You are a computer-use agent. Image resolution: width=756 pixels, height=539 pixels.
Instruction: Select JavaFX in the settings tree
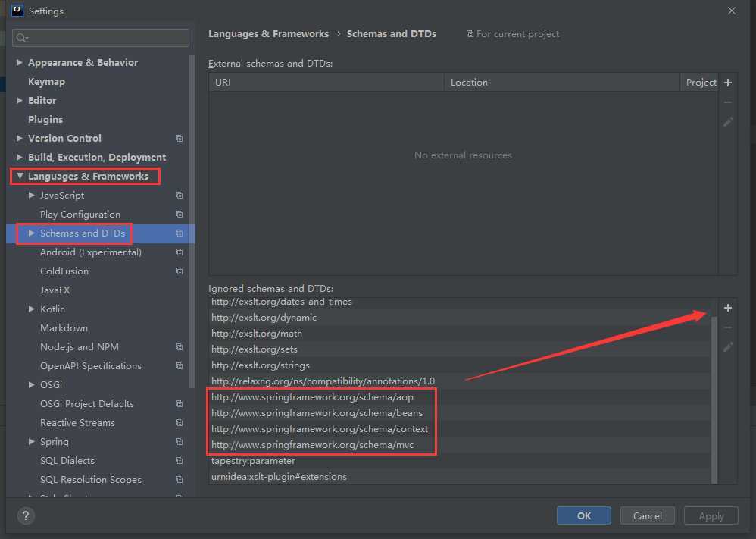point(55,290)
